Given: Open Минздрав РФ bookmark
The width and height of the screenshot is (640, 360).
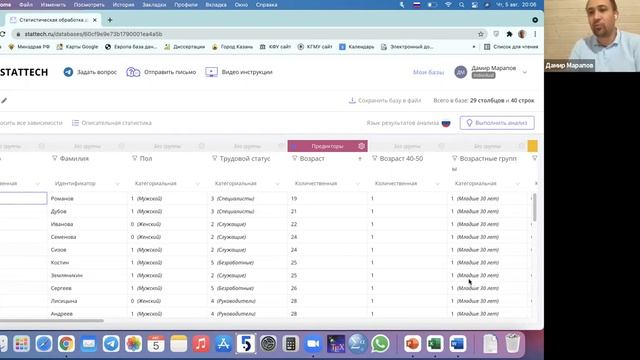Looking at the screenshot, I should pyautogui.click(x=29, y=47).
